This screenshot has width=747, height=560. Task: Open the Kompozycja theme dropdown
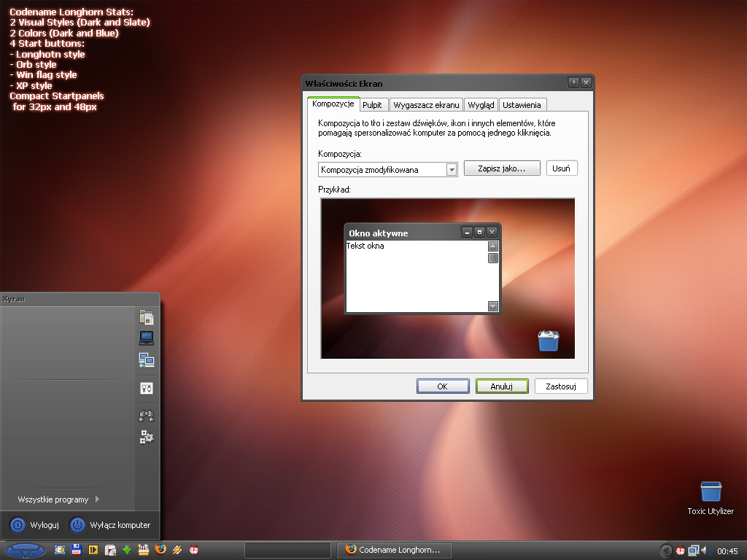pos(452,170)
